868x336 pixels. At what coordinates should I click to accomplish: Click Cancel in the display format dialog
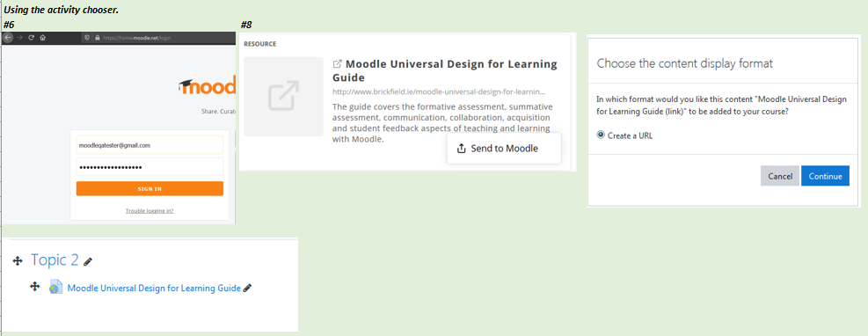click(x=780, y=176)
